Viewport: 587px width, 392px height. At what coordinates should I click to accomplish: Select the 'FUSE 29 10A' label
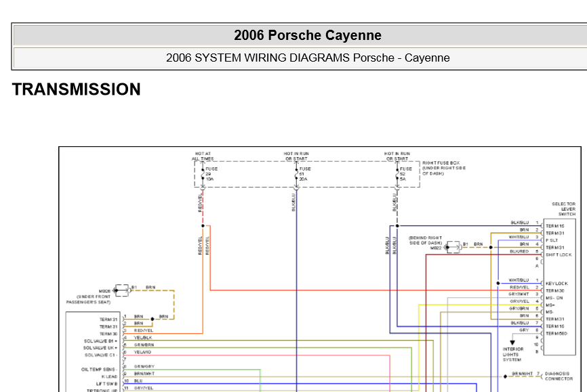pyautogui.click(x=211, y=174)
